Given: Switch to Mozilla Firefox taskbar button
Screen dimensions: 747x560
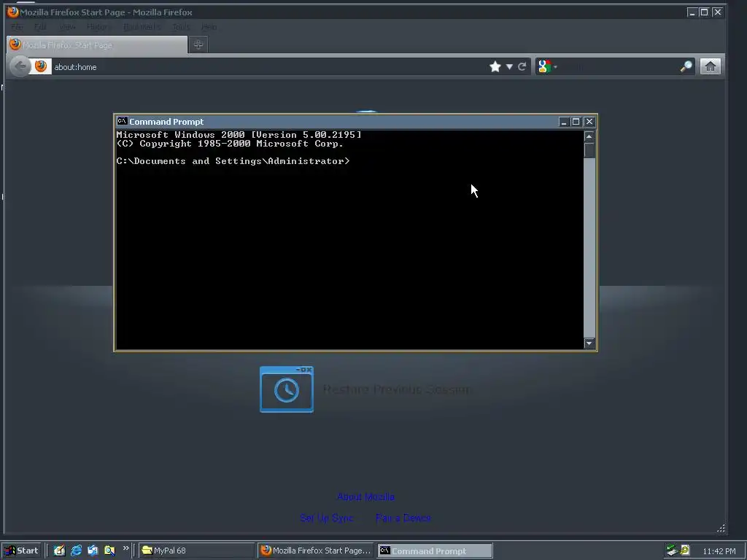Looking at the screenshot, I should click(x=316, y=551).
